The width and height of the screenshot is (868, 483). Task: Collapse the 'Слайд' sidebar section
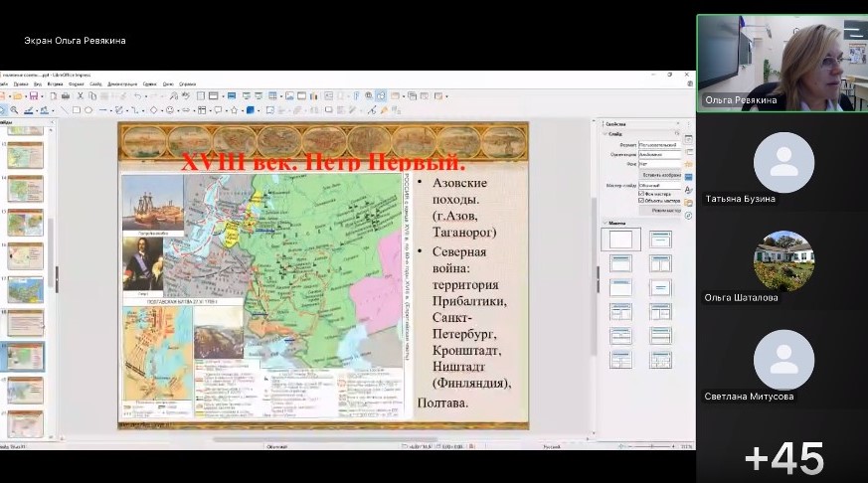605,134
